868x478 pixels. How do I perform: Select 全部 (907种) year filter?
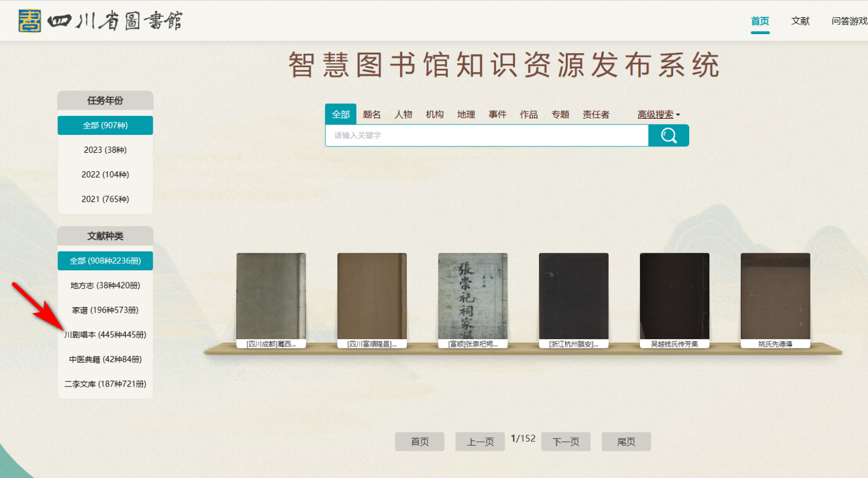point(105,126)
